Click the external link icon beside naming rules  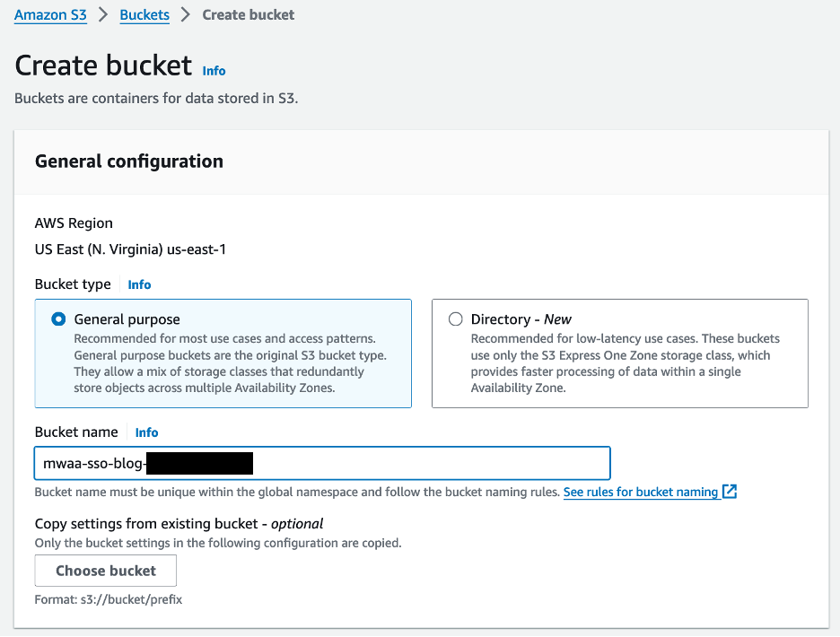(730, 492)
